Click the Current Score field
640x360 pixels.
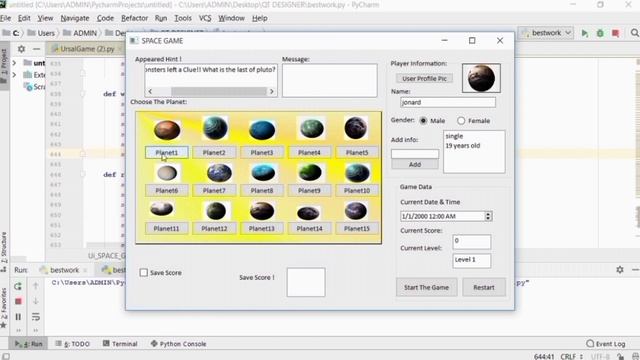471,242
